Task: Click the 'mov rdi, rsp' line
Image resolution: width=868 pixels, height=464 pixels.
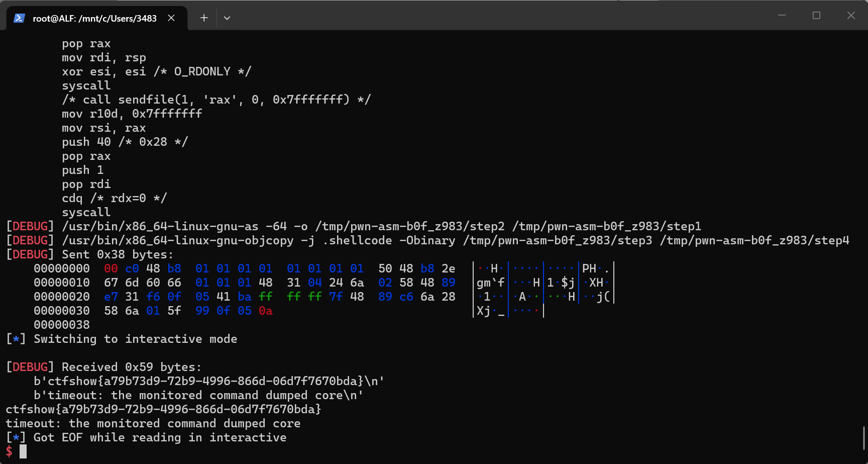Action: 104,57
